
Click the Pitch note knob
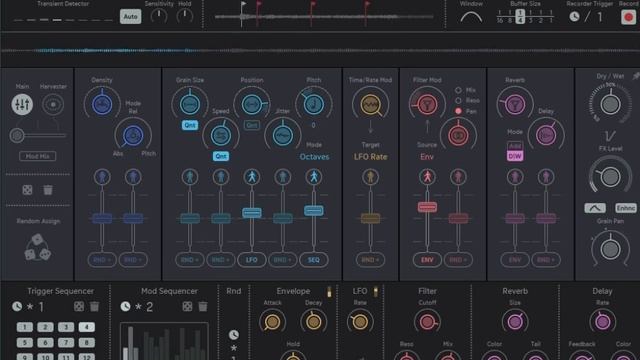pos(313,104)
